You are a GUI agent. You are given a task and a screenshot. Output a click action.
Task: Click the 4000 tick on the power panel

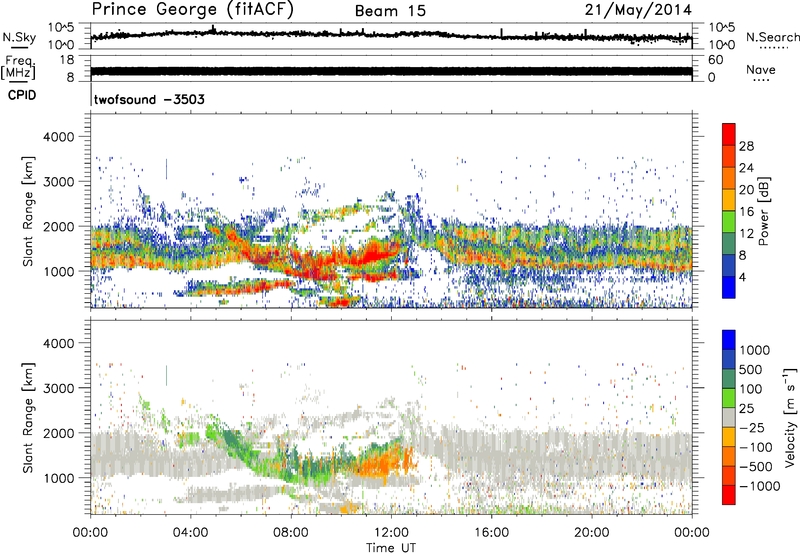59,137
